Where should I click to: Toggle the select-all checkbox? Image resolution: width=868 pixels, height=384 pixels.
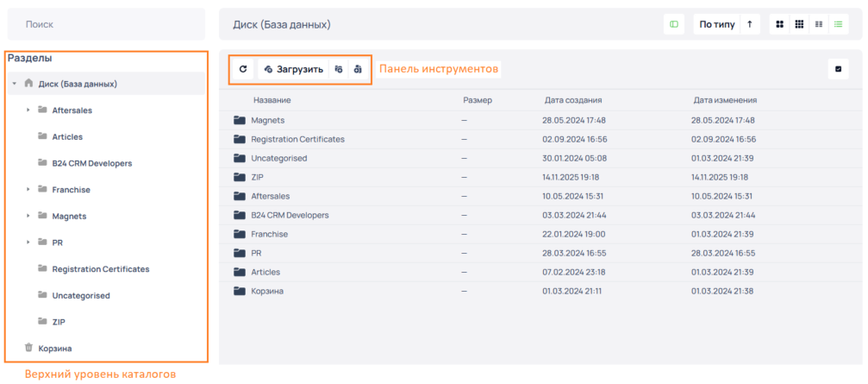[837, 69]
